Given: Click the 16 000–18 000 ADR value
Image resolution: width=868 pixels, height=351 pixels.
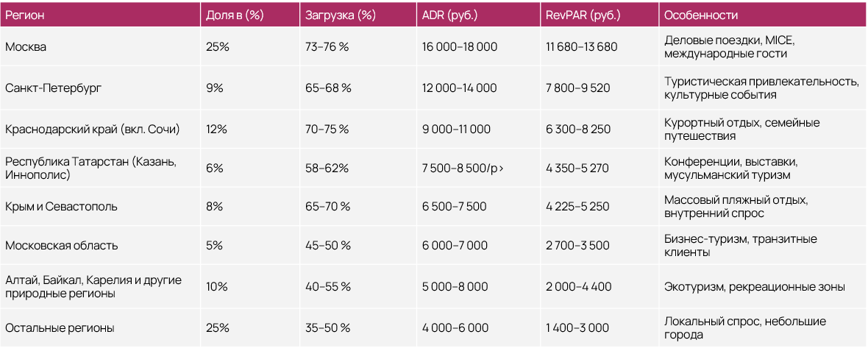Looking at the screenshot, I should coord(460,46).
